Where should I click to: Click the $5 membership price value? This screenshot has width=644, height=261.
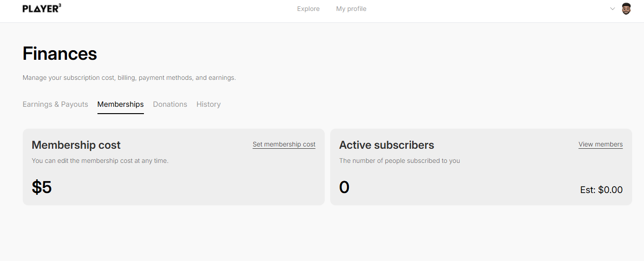click(x=42, y=187)
